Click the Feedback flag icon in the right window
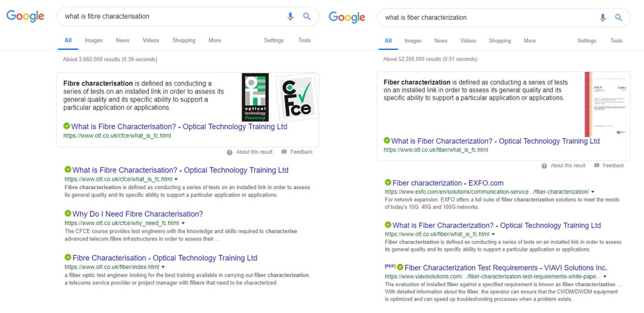644x313 pixels. [x=597, y=166]
